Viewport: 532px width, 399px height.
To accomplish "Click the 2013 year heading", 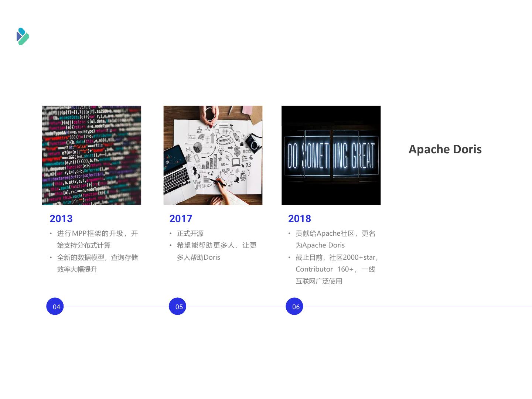I will click(x=61, y=218).
